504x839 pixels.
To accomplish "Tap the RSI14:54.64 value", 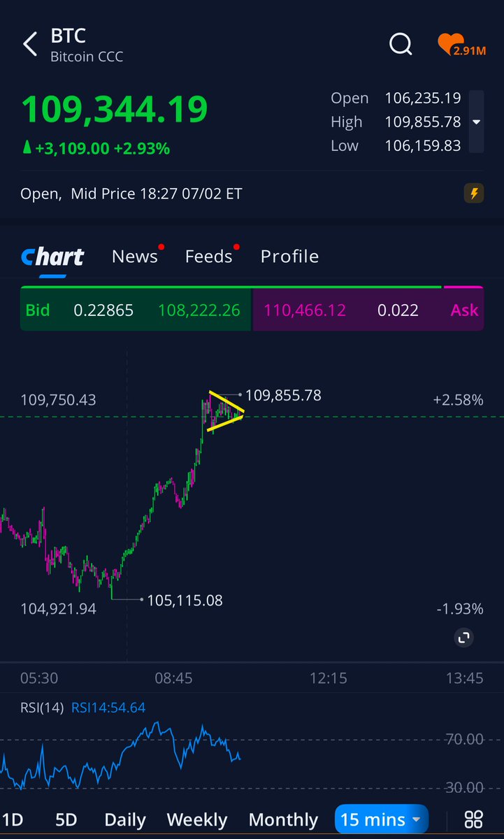I will 108,708.
